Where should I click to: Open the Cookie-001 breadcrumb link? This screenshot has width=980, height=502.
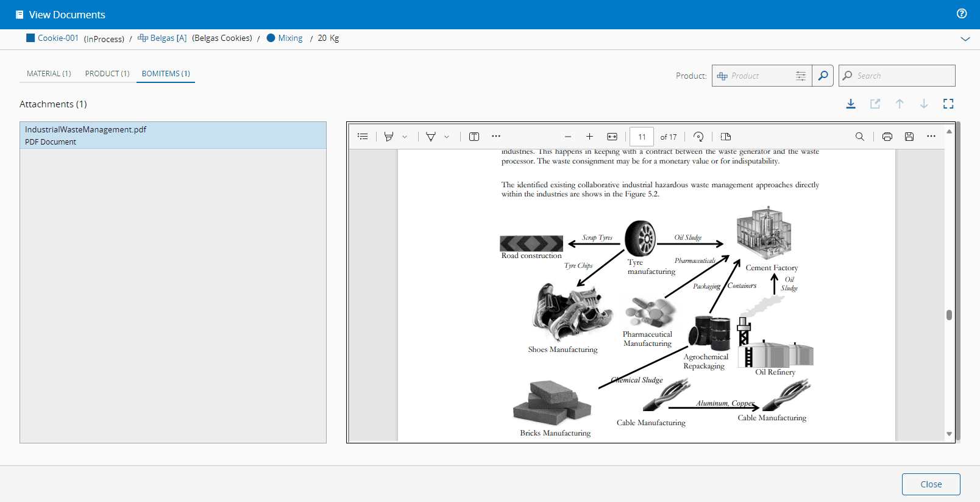click(58, 38)
